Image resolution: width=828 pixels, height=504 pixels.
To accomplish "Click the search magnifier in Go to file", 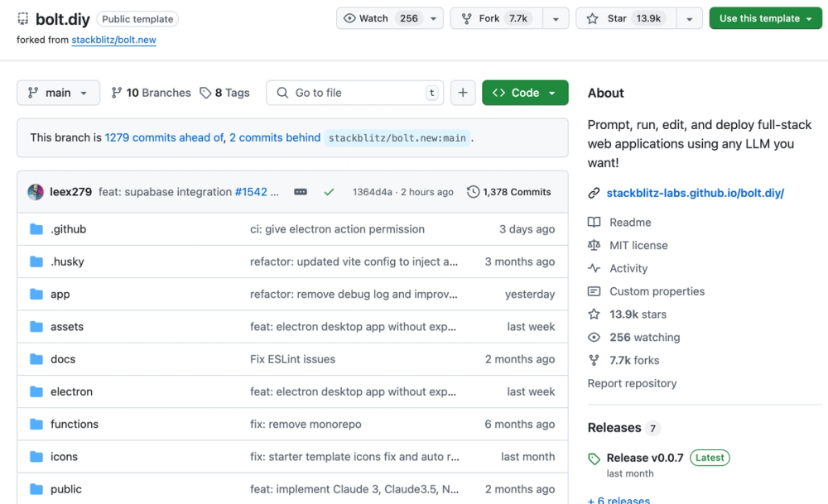I will coord(282,93).
